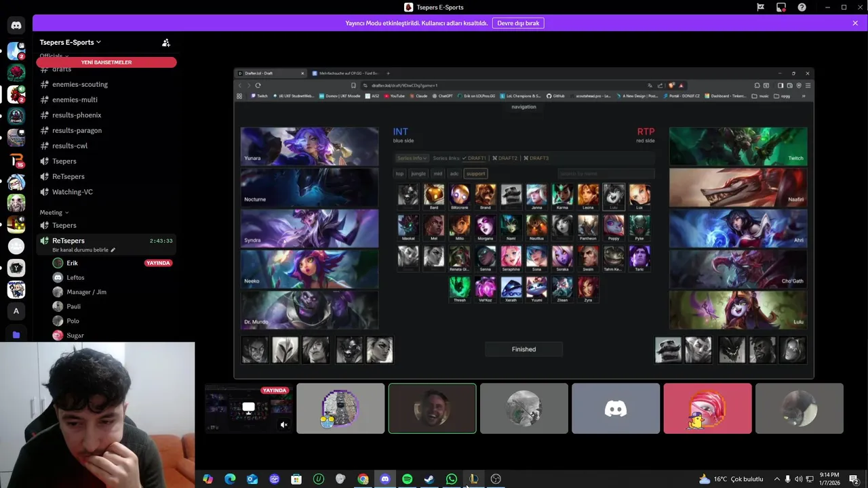Collapse the Meeting channel category
This screenshot has width=868, height=488.
tap(54, 213)
